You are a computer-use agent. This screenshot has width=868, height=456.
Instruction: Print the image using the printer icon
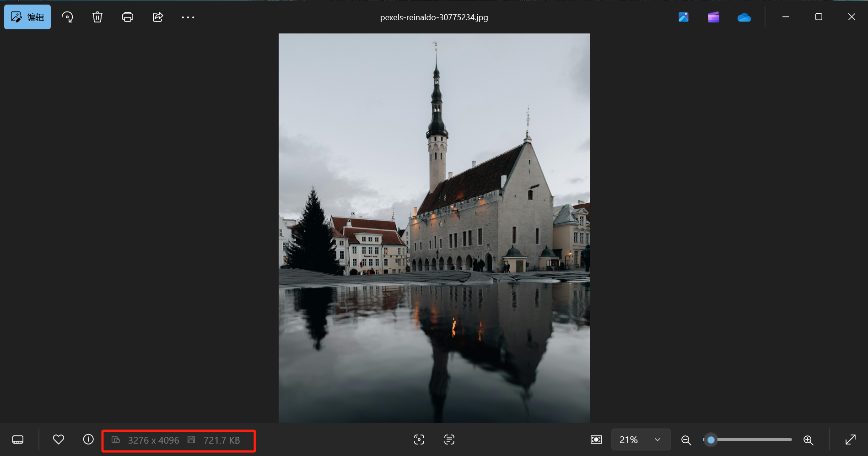(128, 17)
